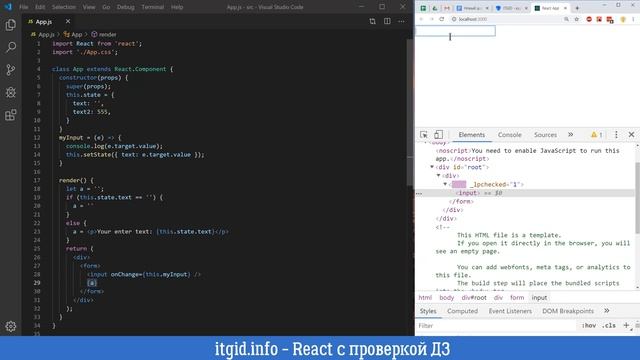Viewport: 640px width, 360px height.
Task: Open the Search view in the activity bar
Action: (11, 47)
